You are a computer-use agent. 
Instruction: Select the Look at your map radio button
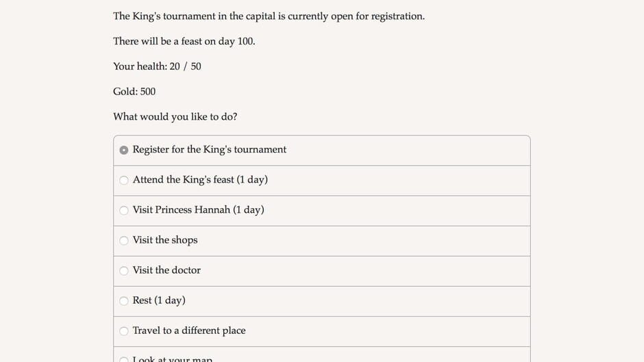[124, 359]
